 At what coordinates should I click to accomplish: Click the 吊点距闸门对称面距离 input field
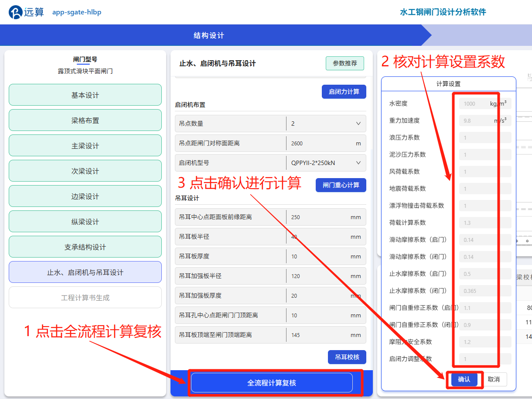click(x=321, y=143)
